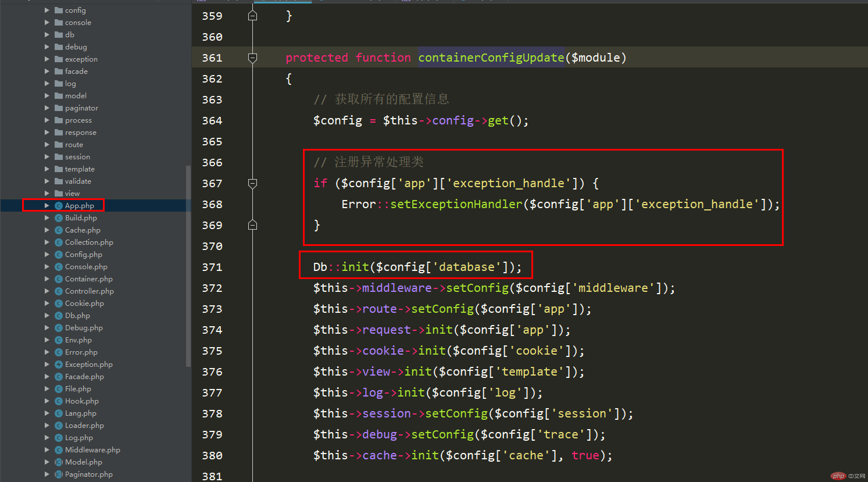Expand the exception folder arrow
The image size is (868, 482).
pos(47,59)
